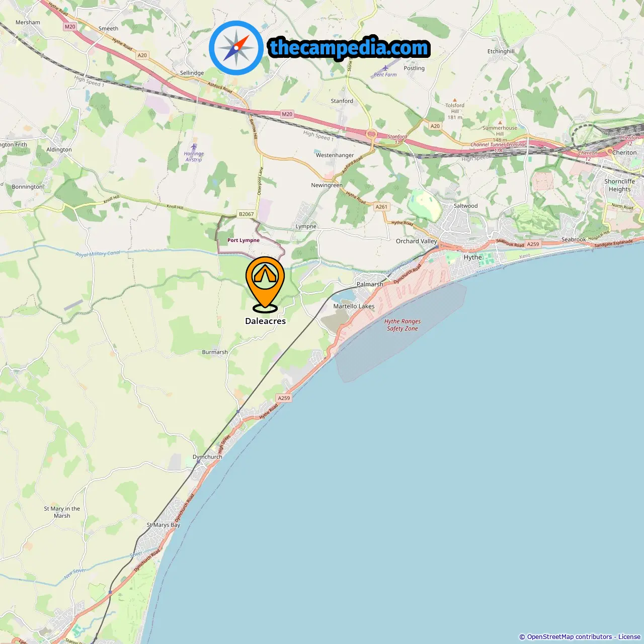Screen dimensions: 644x644
Task: Click the Harringe Airstrip airplane icon
Action: point(194,147)
